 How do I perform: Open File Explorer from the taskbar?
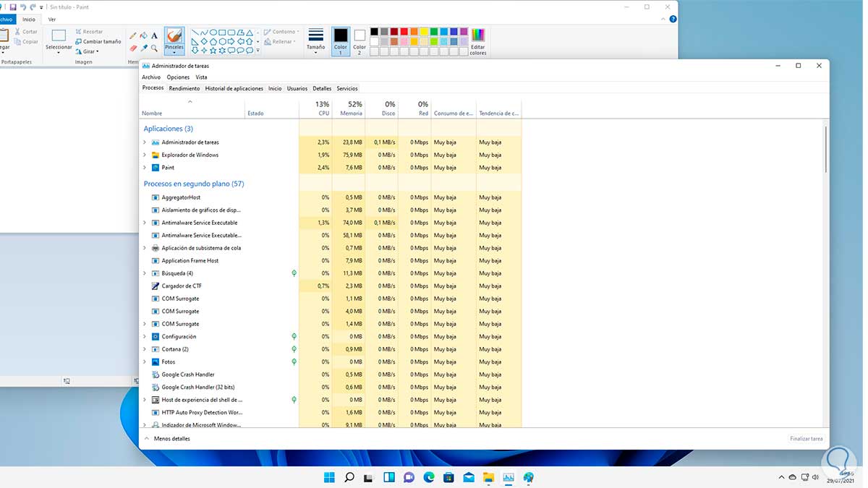click(x=488, y=477)
